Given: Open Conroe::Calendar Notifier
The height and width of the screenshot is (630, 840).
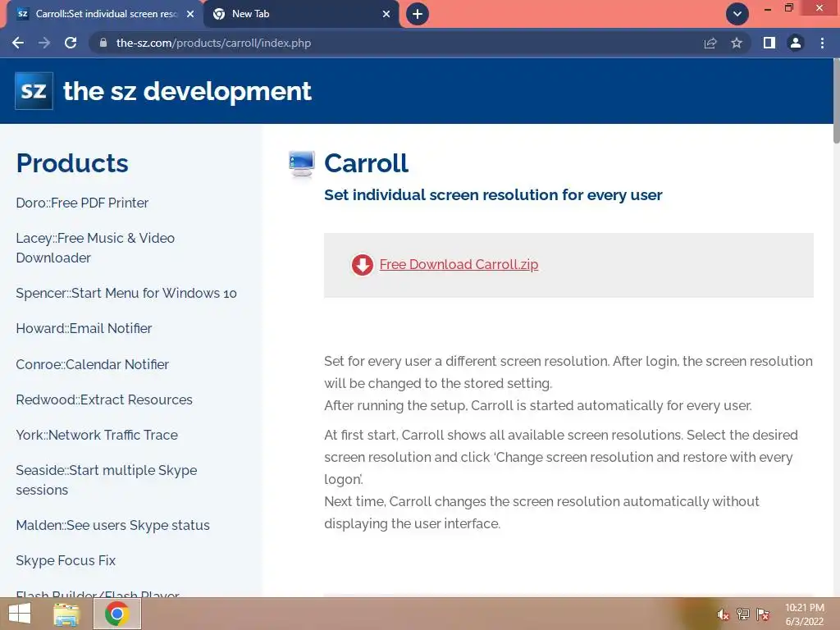Looking at the screenshot, I should click(92, 364).
